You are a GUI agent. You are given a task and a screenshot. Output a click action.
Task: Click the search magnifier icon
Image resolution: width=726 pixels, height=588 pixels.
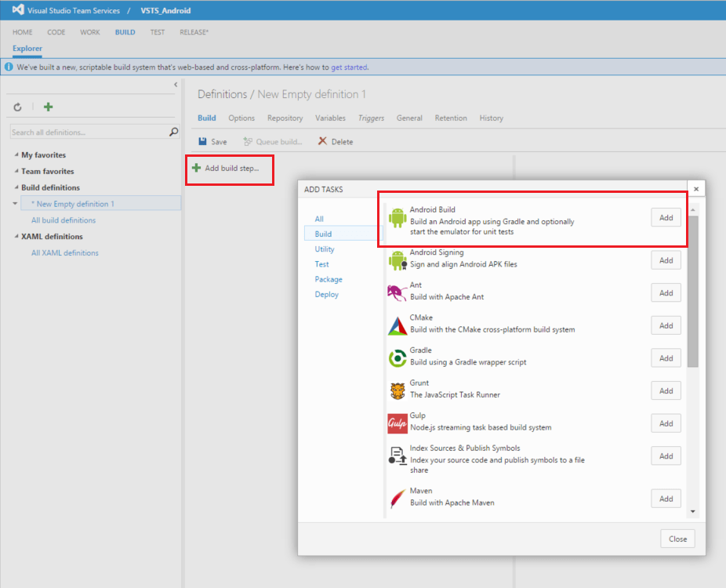pos(174,132)
